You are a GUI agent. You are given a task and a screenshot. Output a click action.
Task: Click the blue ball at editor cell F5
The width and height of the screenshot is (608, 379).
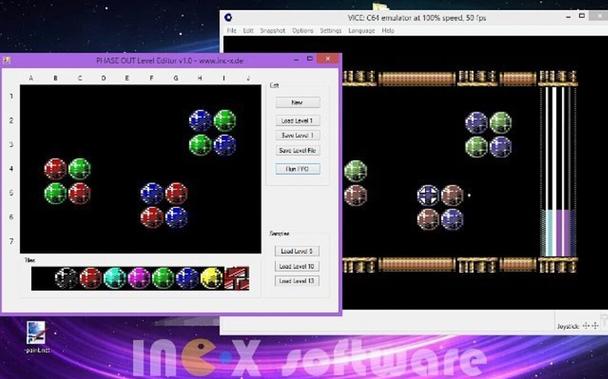[152, 193]
